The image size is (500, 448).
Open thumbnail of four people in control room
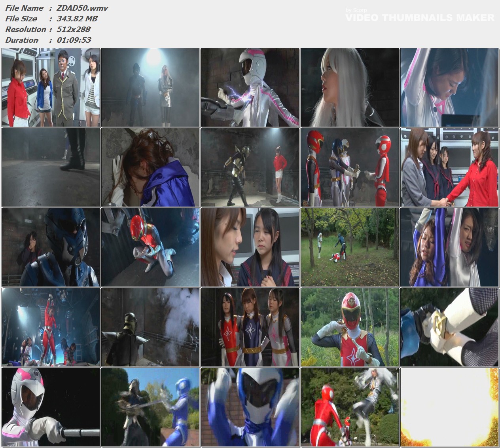(51, 87)
